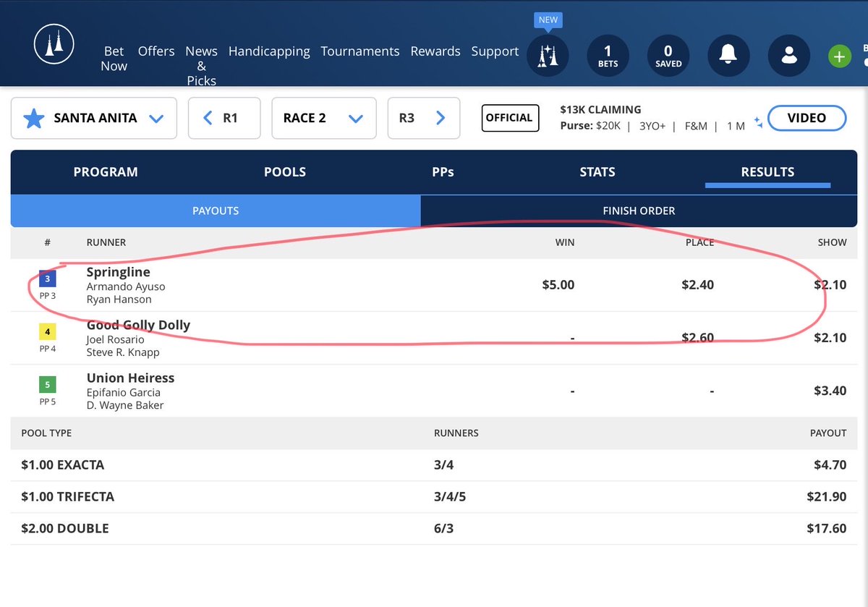868x607 pixels.
Task: Open the 0 SAVED bets counter
Action: tap(668, 56)
